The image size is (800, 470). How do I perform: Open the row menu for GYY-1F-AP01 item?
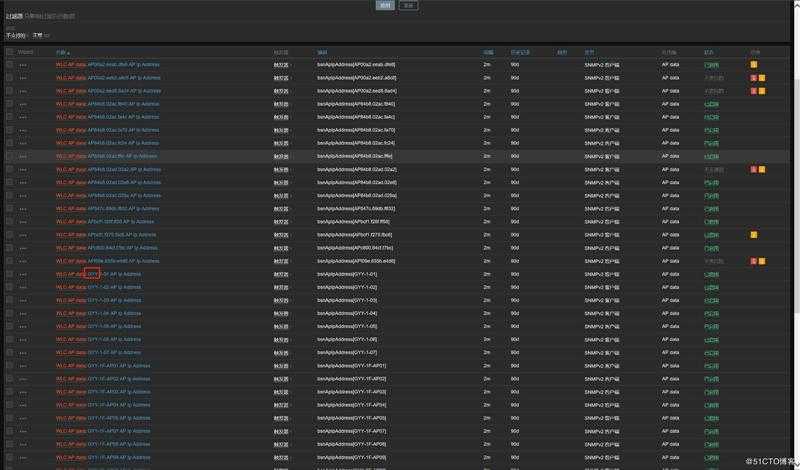[x=23, y=366]
